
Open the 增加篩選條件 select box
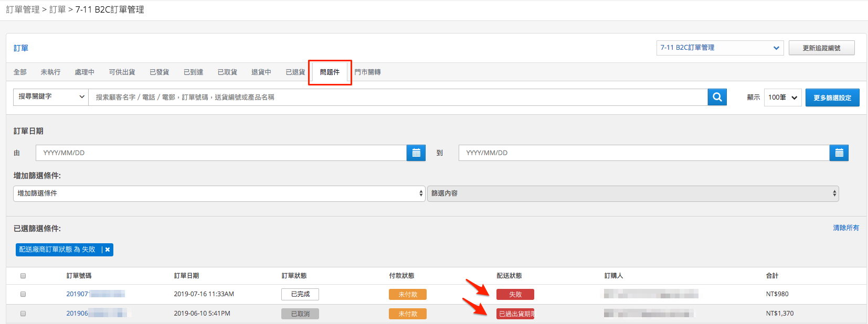click(219, 193)
